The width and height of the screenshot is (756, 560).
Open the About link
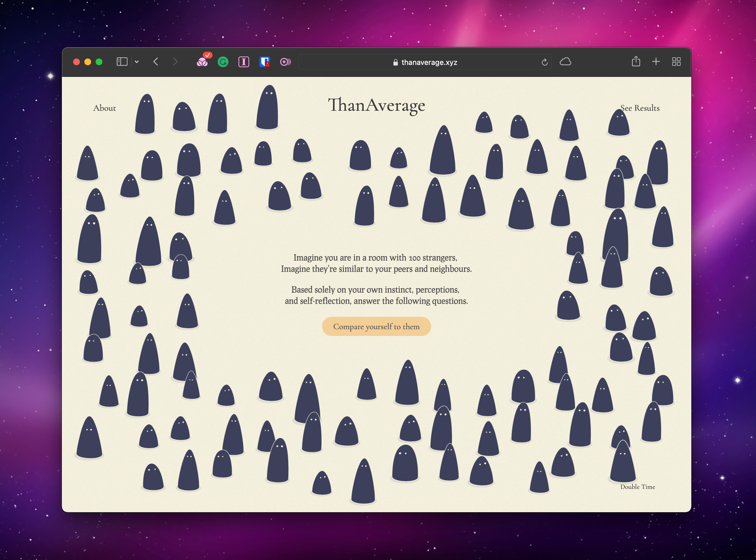tap(104, 108)
